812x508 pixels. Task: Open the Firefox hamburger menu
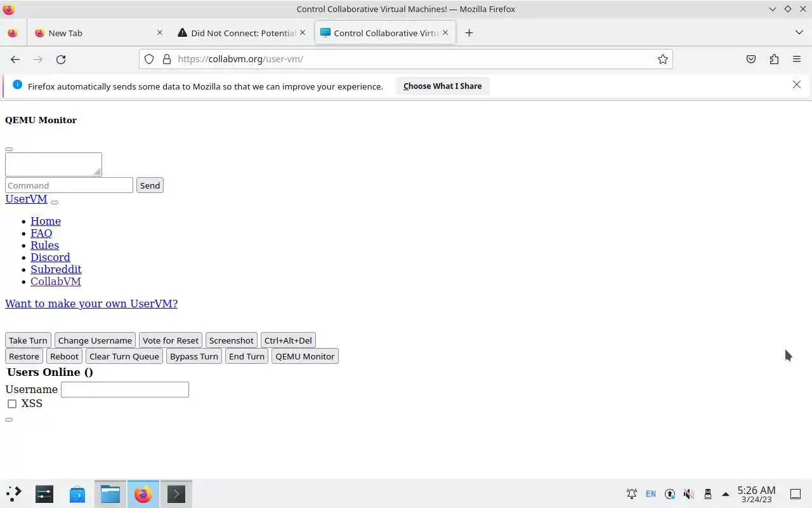point(797,59)
